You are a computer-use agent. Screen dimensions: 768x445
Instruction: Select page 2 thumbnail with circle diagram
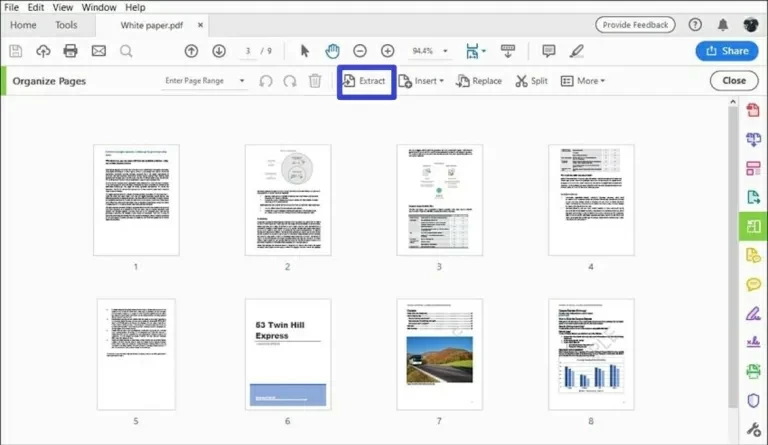click(x=288, y=200)
